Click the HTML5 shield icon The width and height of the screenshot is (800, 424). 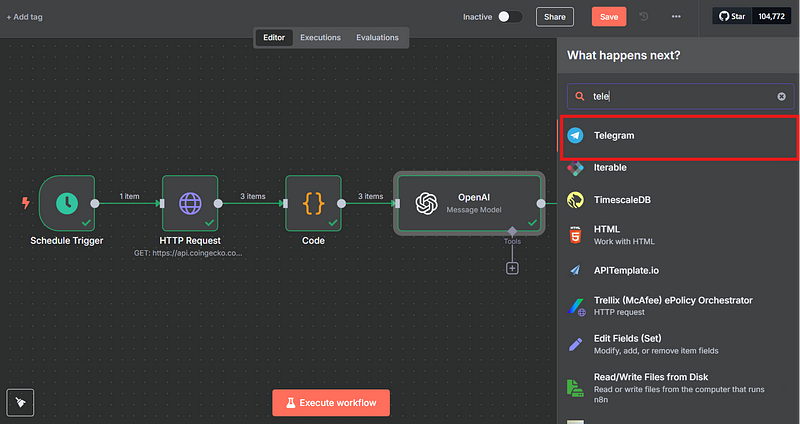[576, 235]
